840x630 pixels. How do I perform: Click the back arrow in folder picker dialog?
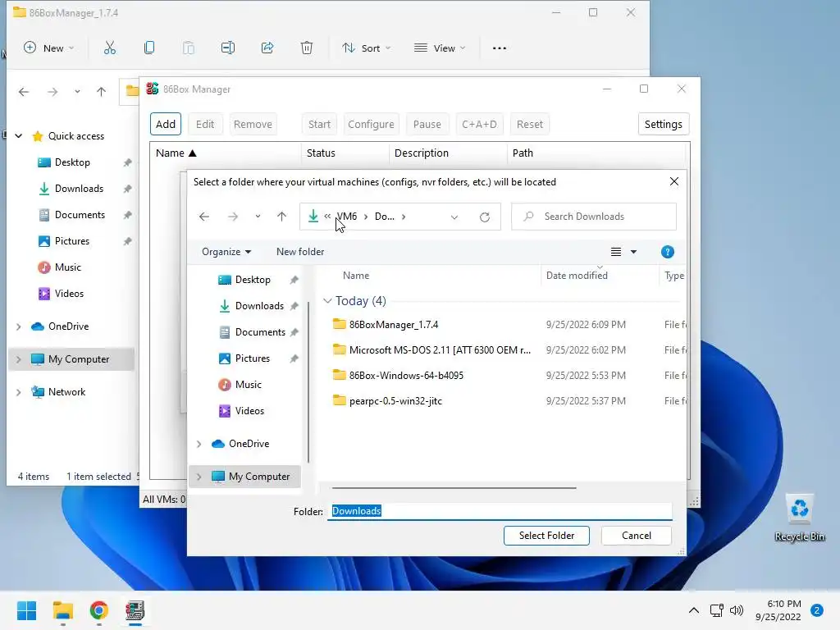pyautogui.click(x=204, y=217)
